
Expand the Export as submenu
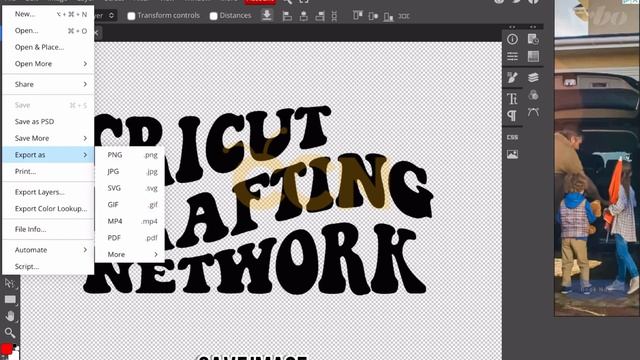pos(48,155)
